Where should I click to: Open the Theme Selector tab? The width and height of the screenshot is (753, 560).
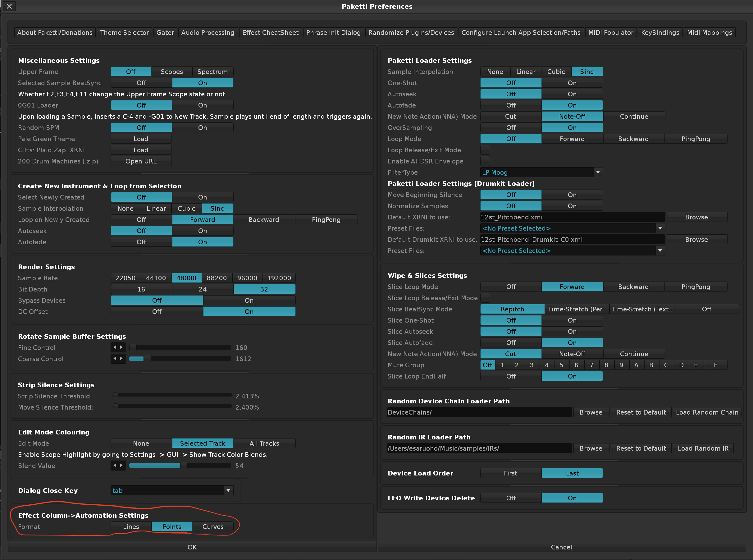124,33
